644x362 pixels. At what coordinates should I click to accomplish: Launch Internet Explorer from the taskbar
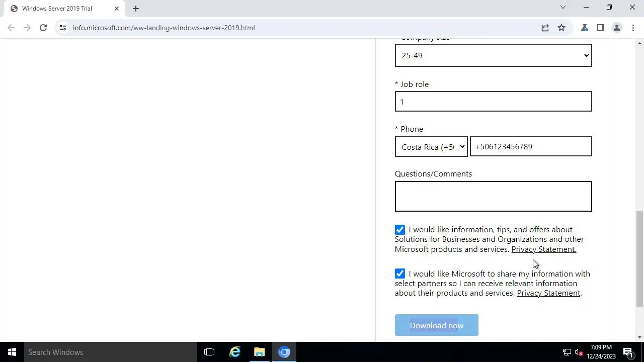click(235, 352)
